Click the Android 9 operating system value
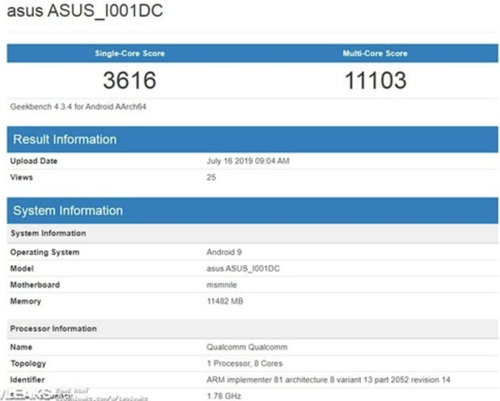The image size is (500, 401). [224, 252]
